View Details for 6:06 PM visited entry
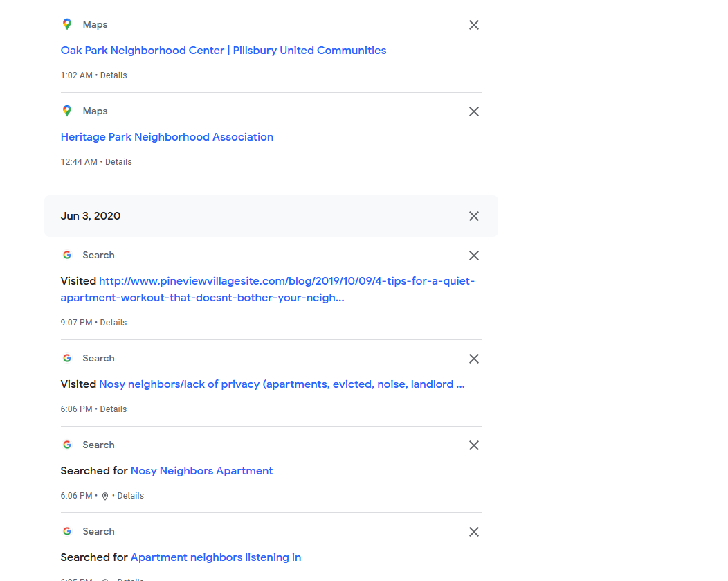Image resolution: width=728 pixels, height=581 pixels. (113, 409)
